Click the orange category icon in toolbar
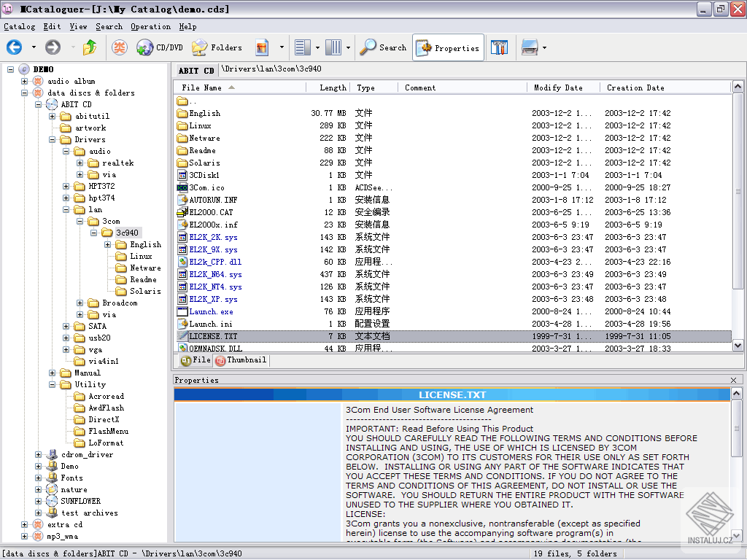This screenshot has height=560, width=747. coord(119,48)
